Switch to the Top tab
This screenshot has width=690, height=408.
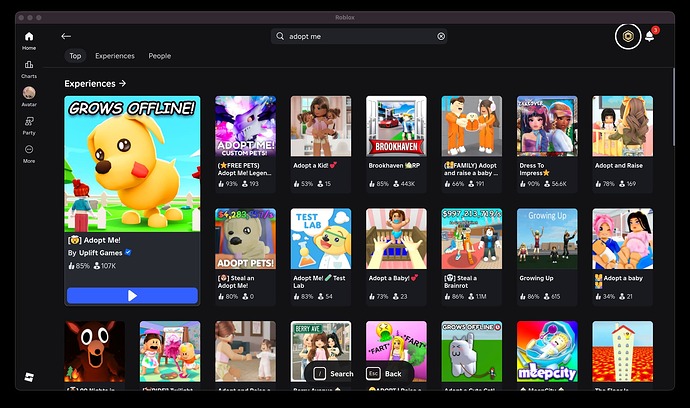tap(75, 56)
